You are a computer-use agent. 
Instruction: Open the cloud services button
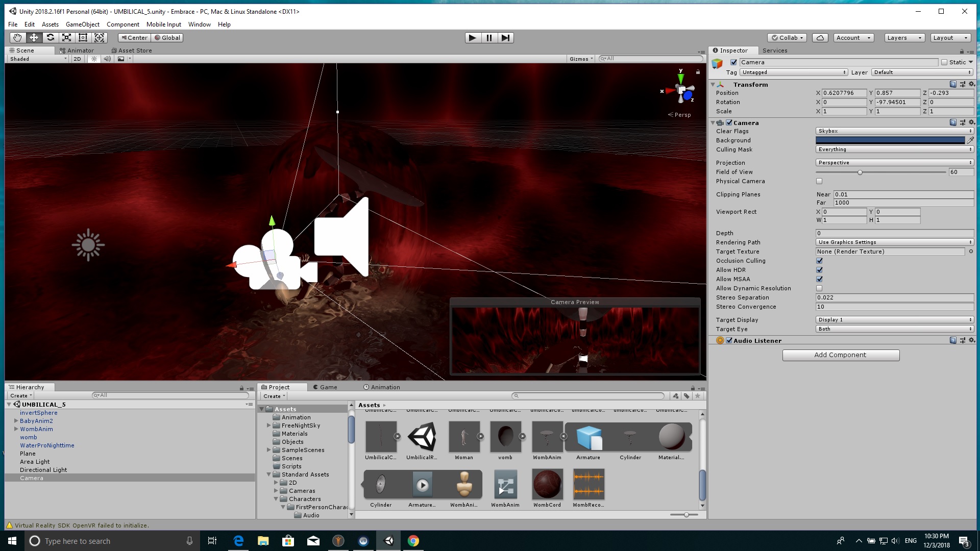click(x=820, y=38)
